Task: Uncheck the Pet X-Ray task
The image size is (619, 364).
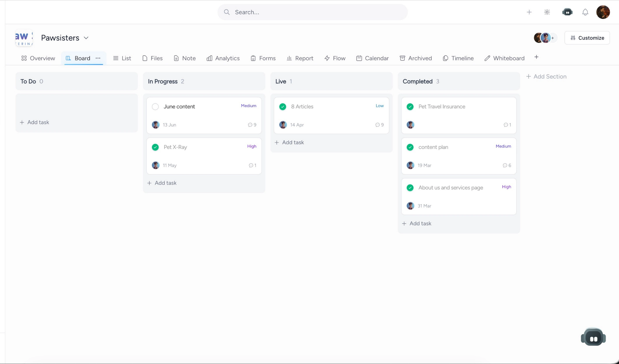Action: coord(155,147)
